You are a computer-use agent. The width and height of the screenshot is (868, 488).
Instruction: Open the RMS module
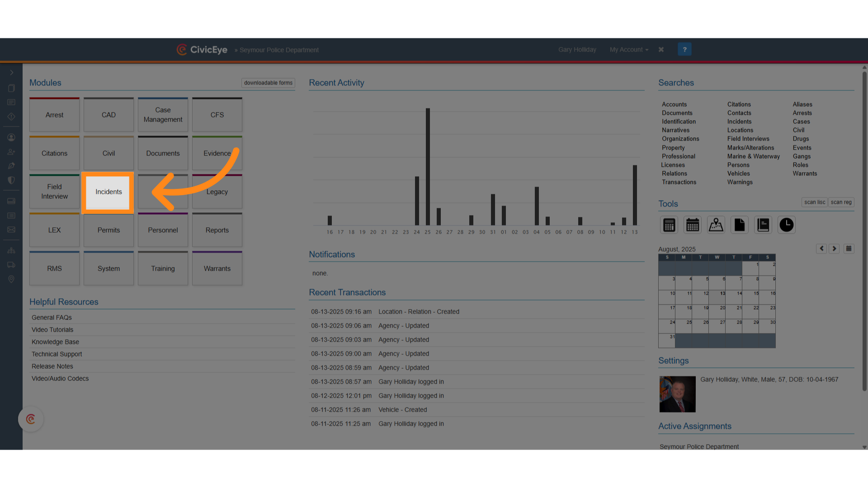(x=54, y=268)
